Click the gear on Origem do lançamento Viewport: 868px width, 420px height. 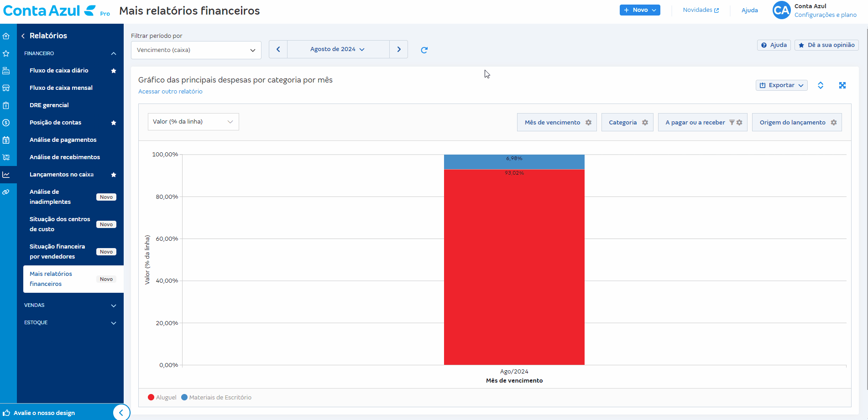pos(833,123)
